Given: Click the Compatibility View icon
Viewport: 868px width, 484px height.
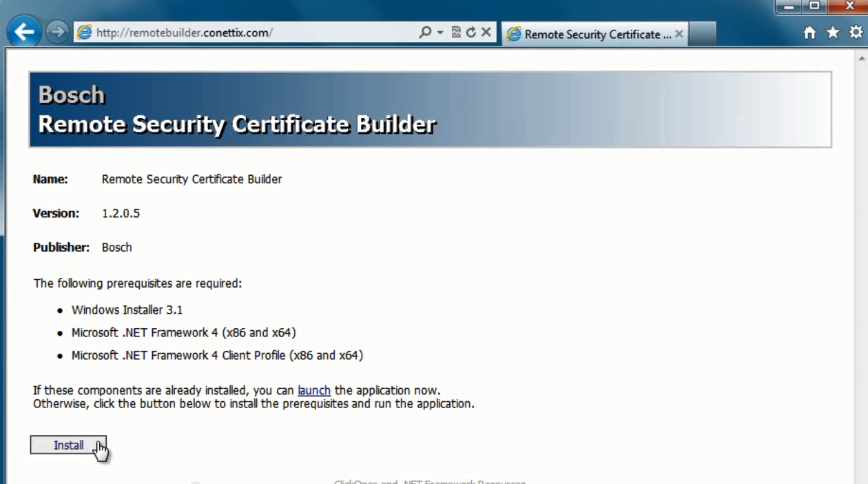Looking at the screenshot, I should point(455,32).
